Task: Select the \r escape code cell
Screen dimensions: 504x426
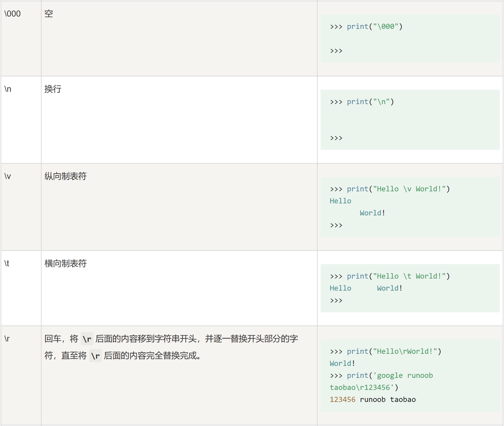Action: coord(21,375)
